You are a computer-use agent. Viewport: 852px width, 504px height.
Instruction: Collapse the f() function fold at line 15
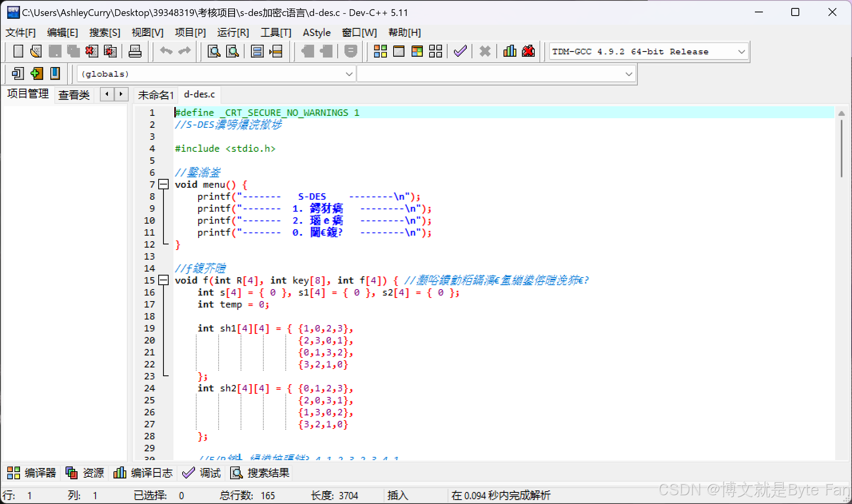[163, 280]
